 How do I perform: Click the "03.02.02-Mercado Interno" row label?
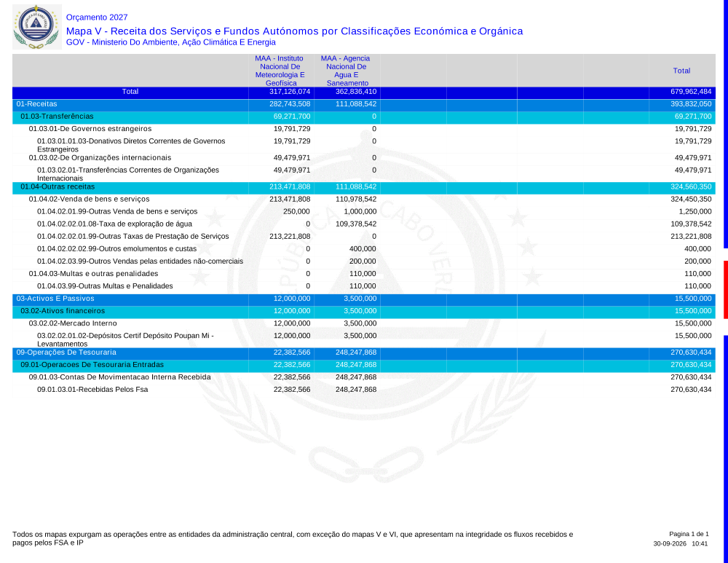pyautogui.click(x=73, y=324)
